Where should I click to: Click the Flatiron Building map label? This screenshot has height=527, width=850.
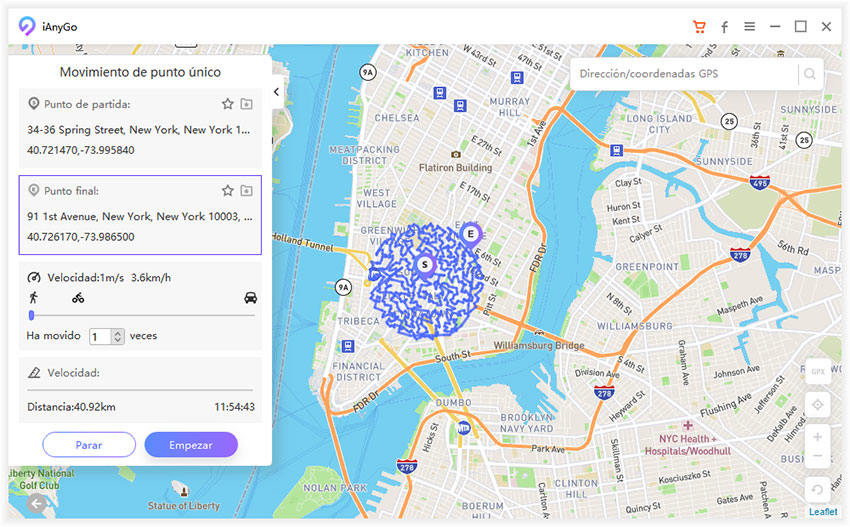(455, 168)
